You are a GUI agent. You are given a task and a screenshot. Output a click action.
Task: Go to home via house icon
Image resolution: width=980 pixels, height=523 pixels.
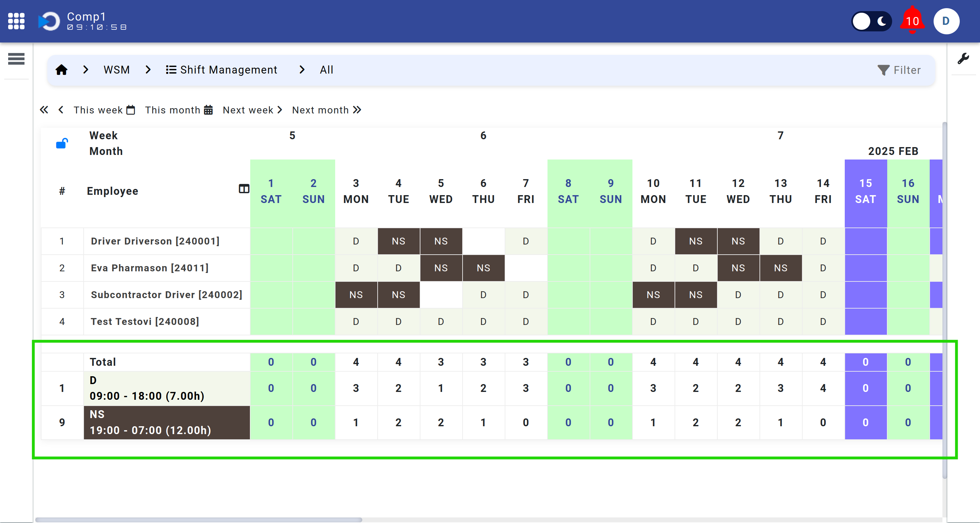pyautogui.click(x=61, y=70)
